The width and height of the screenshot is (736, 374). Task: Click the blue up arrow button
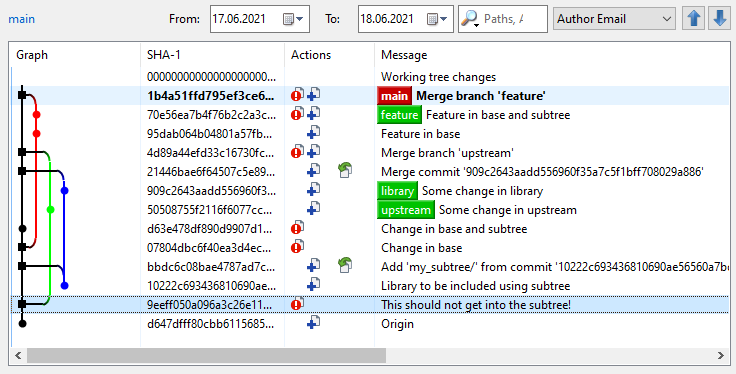click(x=694, y=19)
